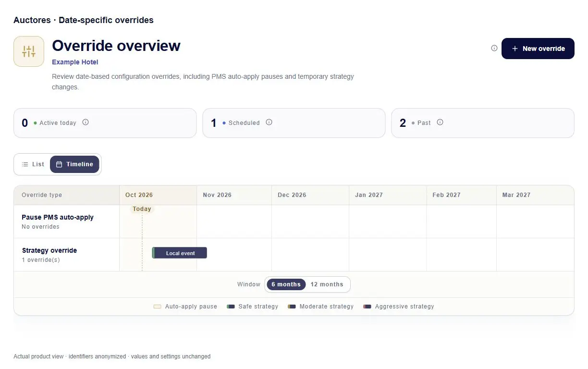Click the Auto-apply pause legend swatch

[157, 307]
